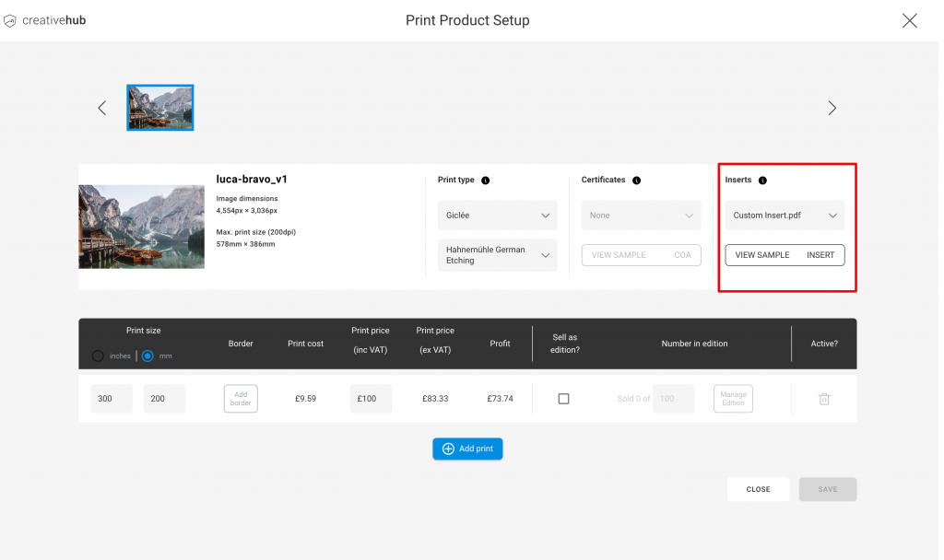Viewport: 944px width, 560px height.
Task: Click the £73.74 profit value
Action: [x=501, y=399]
